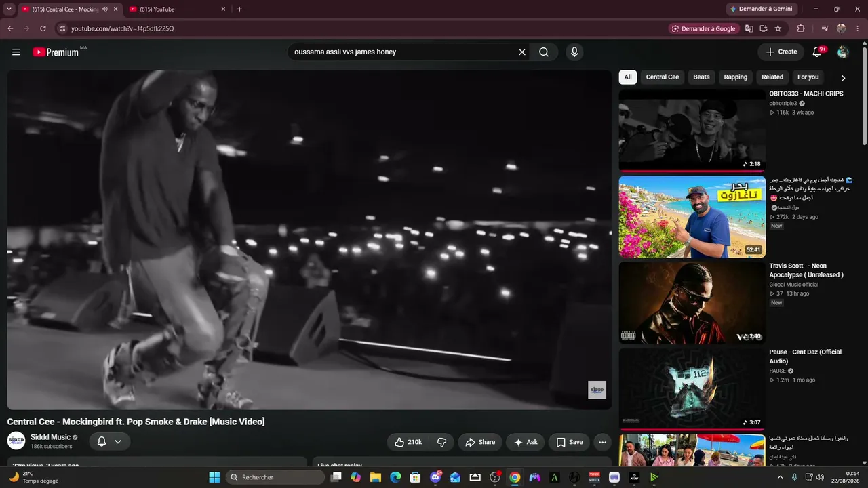Click the taskbar Rechercher search box
Viewport: 868px width, 488px height.
tap(274, 477)
